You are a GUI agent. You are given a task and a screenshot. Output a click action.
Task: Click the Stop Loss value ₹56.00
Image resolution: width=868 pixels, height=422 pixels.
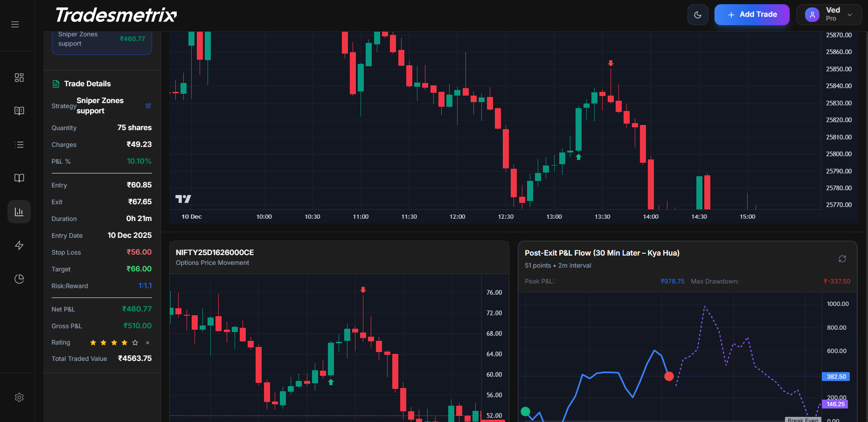(x=139, y=252)
